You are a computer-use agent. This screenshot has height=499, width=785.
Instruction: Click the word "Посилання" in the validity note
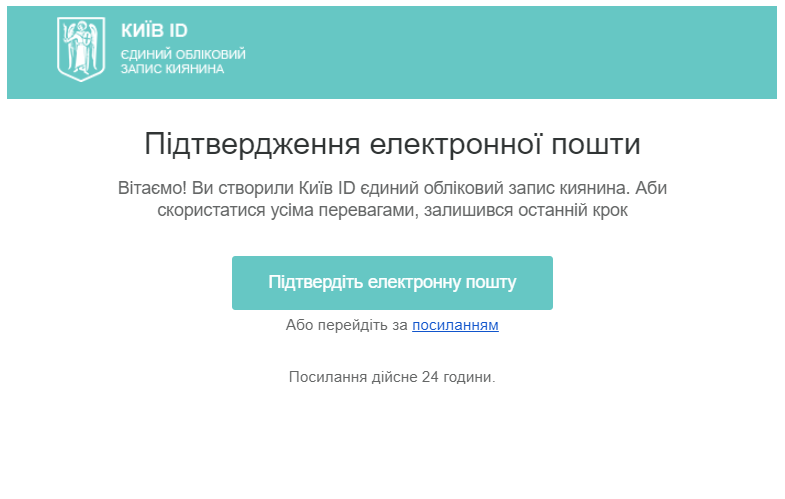point(324,377)
